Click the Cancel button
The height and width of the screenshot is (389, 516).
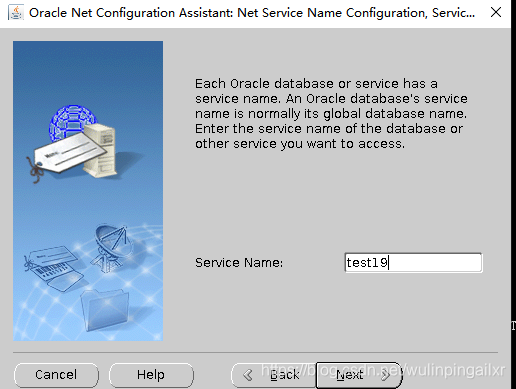tap(56, 375)
